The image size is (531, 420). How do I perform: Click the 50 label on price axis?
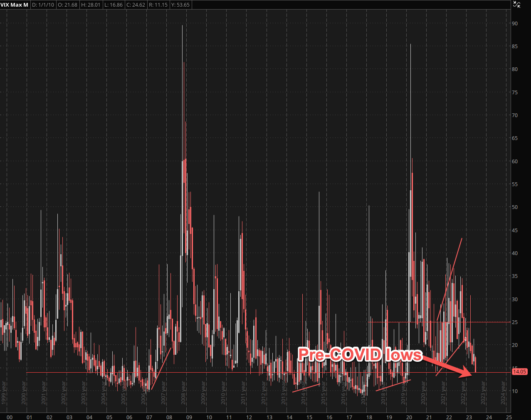[x=515, y=207]
